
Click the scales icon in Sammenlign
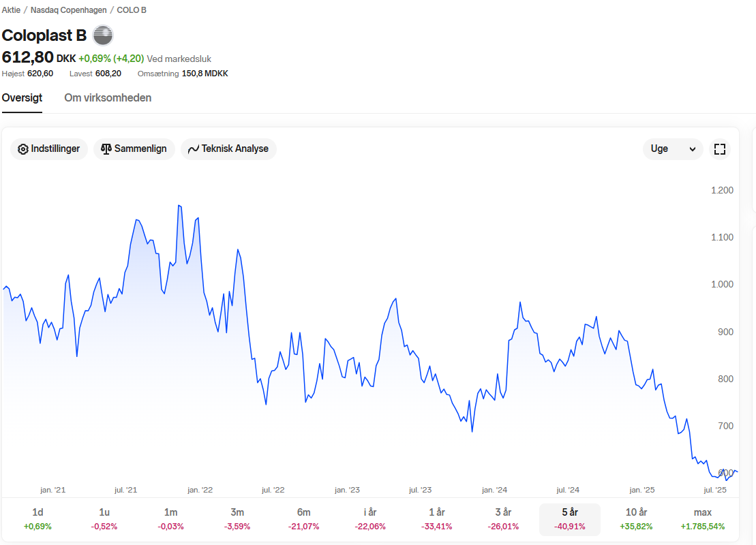tap(106, 149)
